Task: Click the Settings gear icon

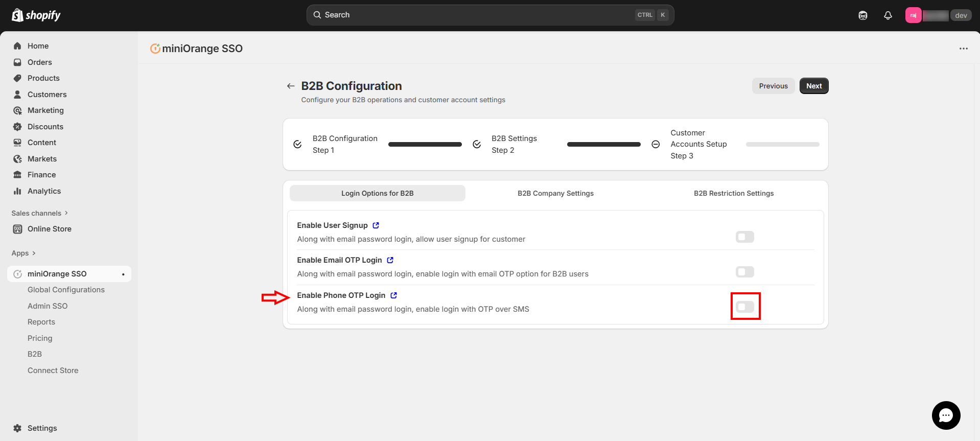Action: point(17,428)
